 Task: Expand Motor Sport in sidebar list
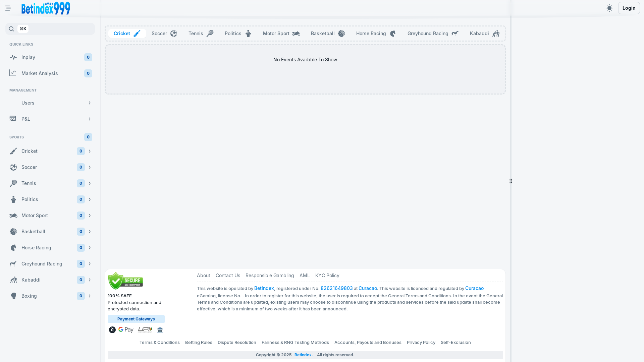click(x=90, y=216)
